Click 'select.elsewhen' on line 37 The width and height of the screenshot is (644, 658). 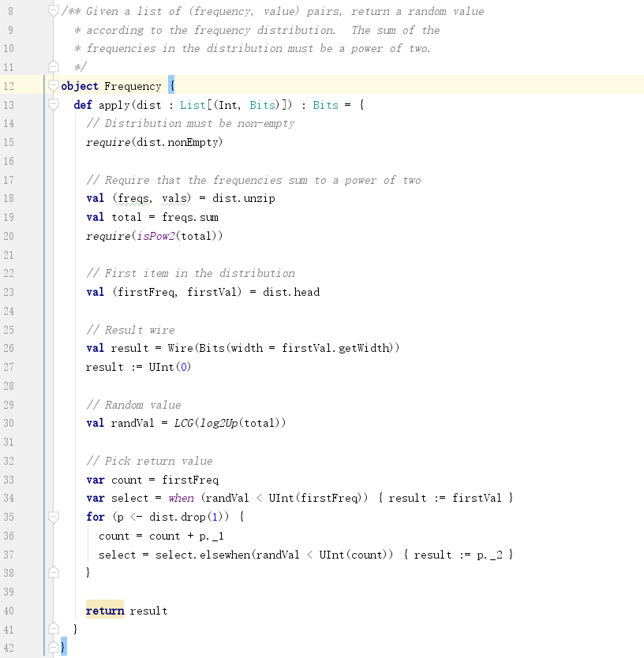coord(203,555)
